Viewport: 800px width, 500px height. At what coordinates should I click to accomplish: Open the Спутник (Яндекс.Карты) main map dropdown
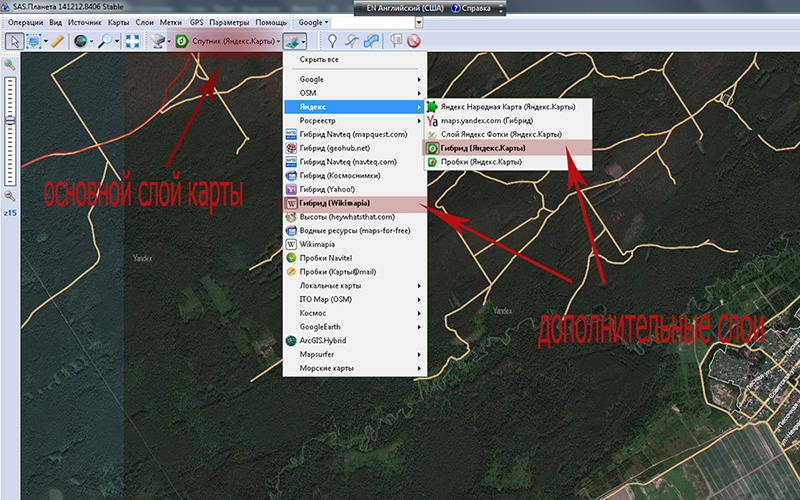tap(228, 41)
